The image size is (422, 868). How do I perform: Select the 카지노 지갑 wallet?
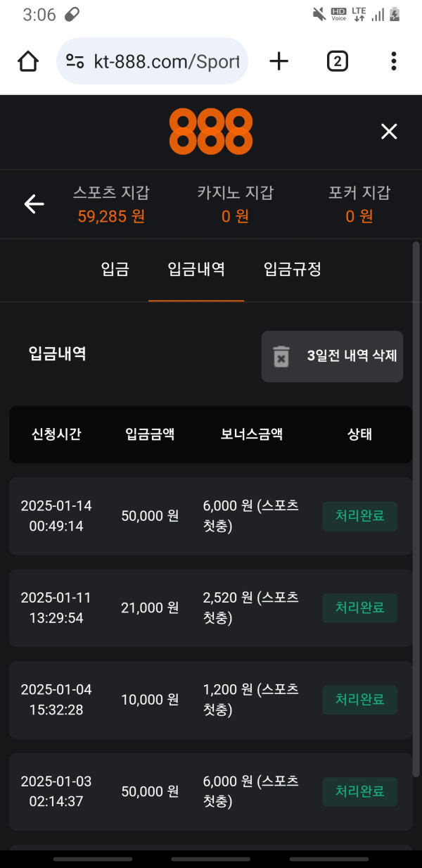[235, 204]
